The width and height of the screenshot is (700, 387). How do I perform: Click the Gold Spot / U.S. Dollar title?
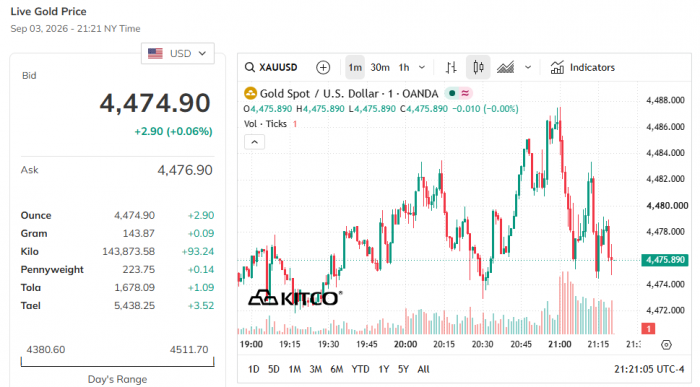coord(349,93)
